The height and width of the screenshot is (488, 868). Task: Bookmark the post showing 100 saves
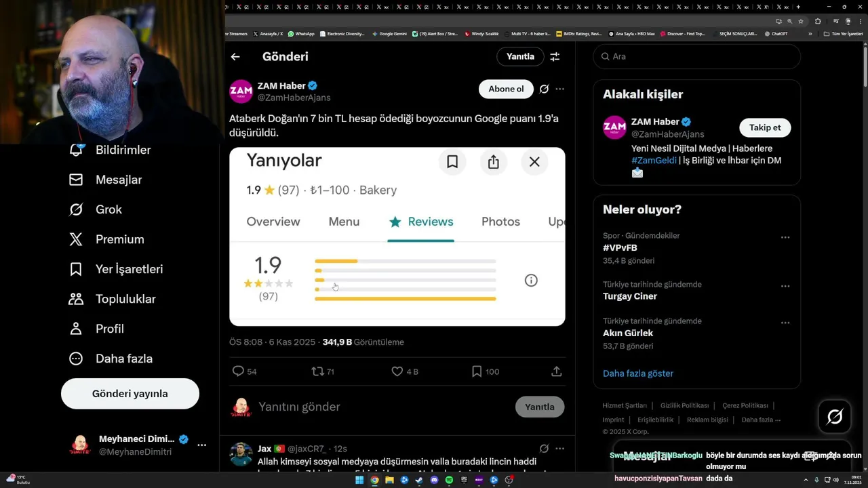pos(486,371)
